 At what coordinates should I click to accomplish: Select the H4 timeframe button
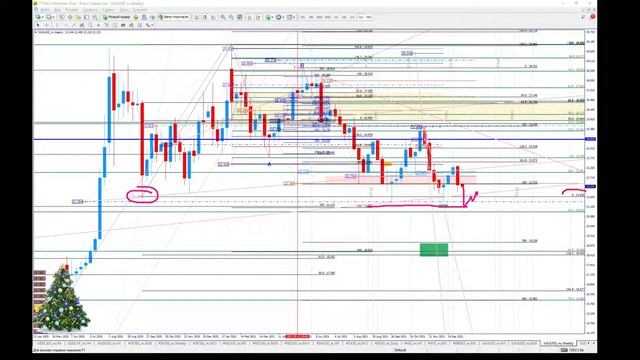(x=344, y=17)
